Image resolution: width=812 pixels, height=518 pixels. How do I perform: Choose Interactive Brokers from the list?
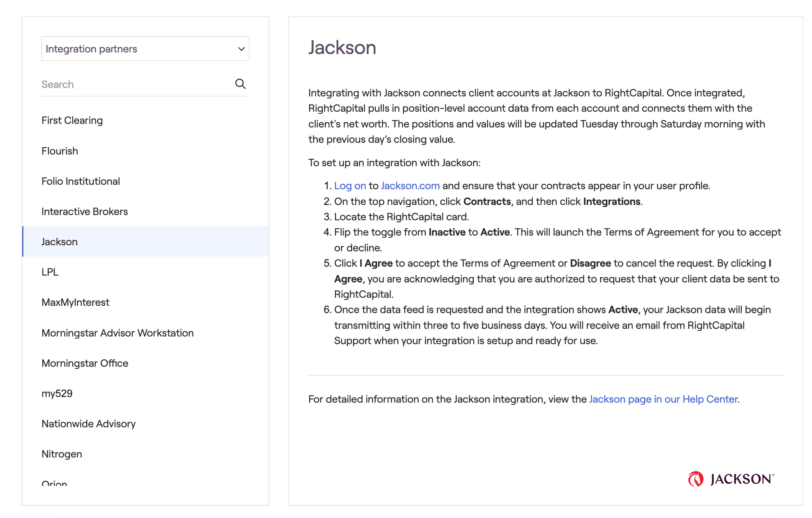85,211
